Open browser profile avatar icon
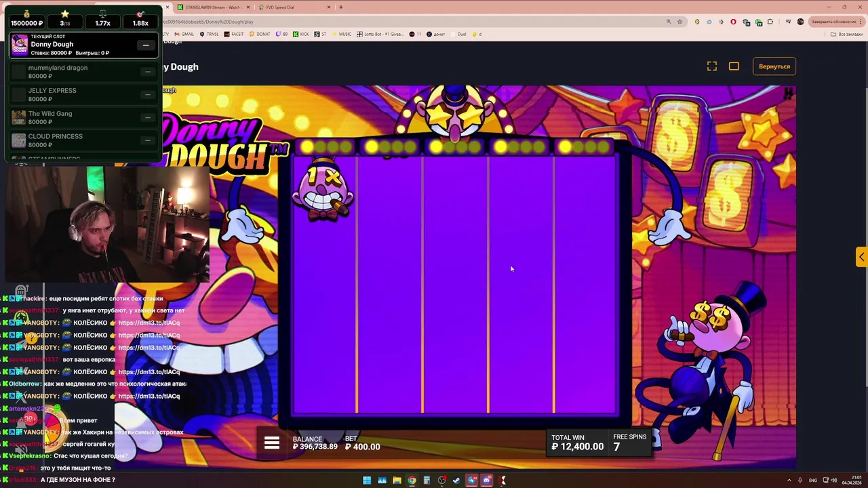This screenshot has height=488, width=868. tap(800, 22)
